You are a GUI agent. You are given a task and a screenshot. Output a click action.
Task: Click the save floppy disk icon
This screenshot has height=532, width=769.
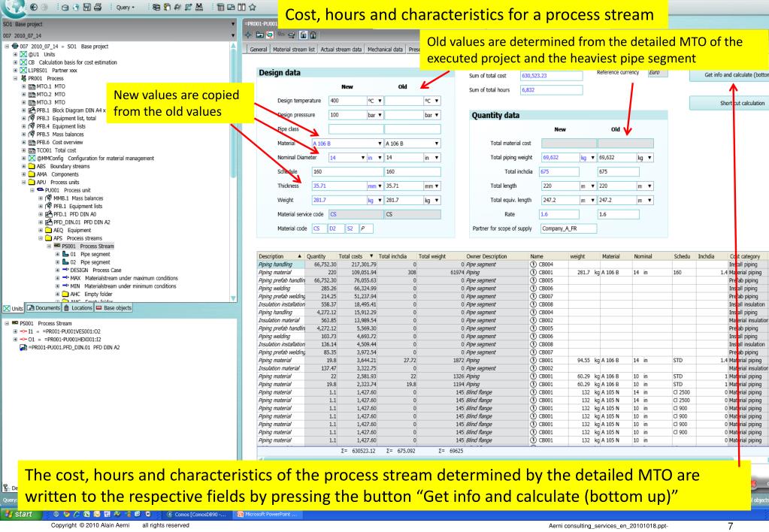coord(86,7)
